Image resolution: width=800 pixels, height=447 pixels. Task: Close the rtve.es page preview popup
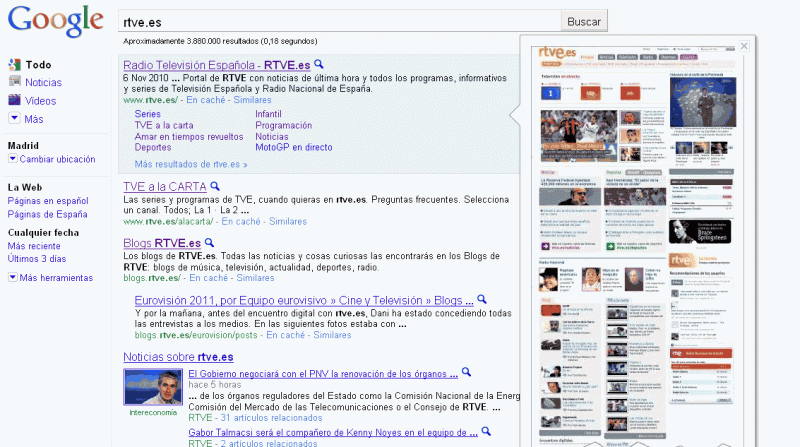(743, 45)
